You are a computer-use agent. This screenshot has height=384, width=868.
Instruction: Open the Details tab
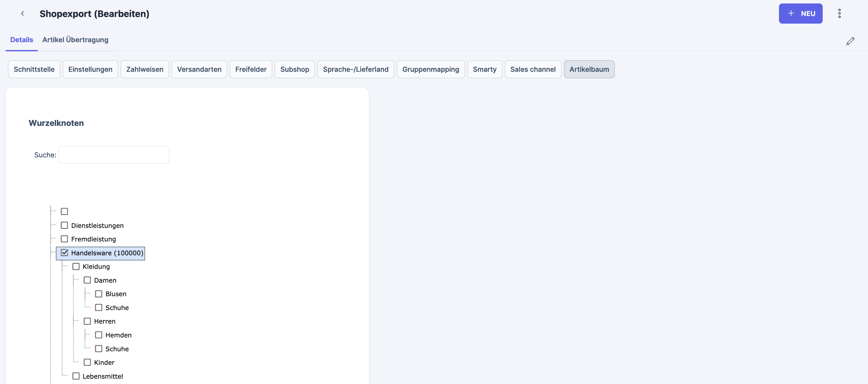coord(22,40)
